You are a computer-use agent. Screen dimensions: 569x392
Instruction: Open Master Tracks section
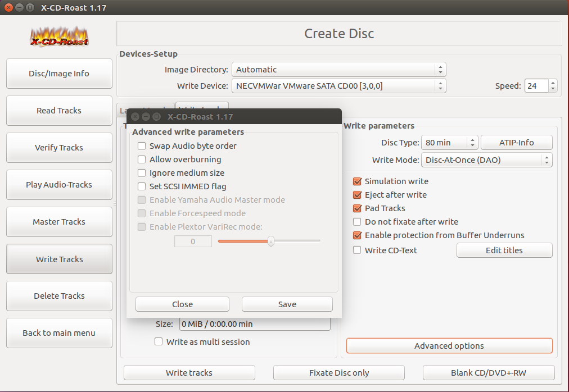pos(59,222)
